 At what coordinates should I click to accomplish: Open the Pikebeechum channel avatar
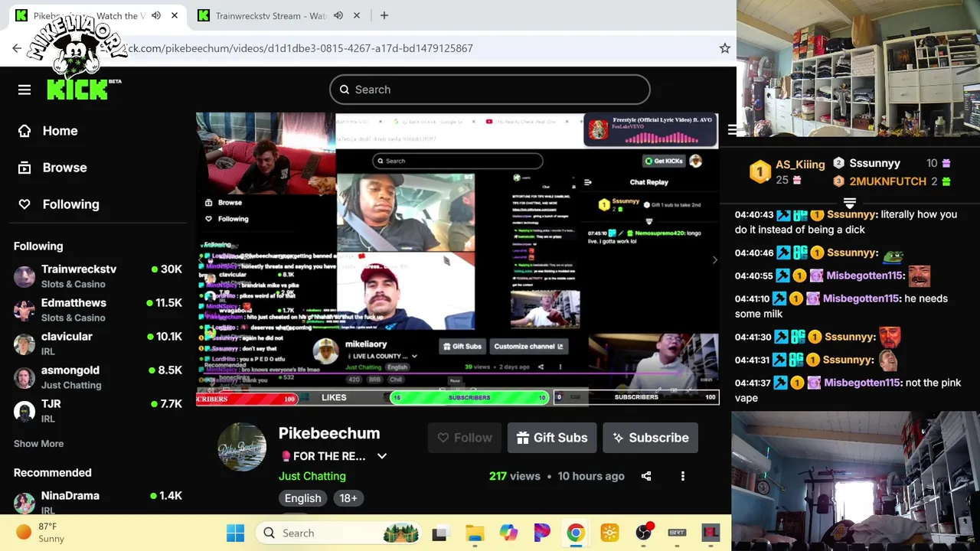point(242,446)
